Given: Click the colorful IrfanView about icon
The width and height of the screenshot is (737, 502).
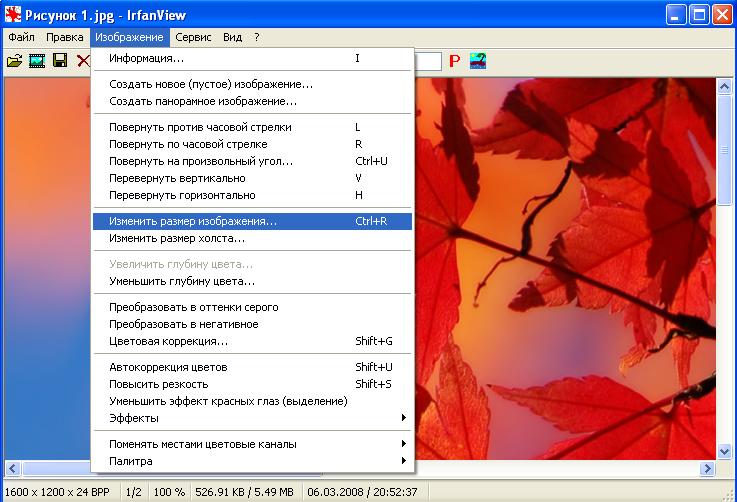Looking at the screenshot, I should [x=478, y=61].
